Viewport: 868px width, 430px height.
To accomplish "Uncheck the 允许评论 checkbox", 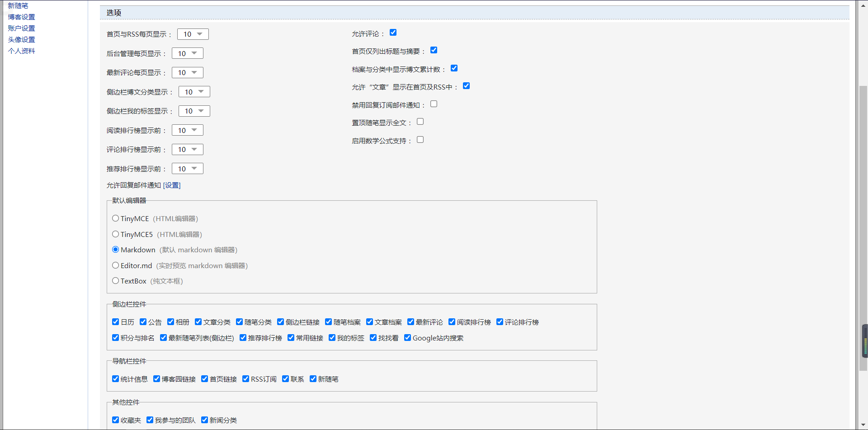I will pyautogui.click(x=393, y=33).
